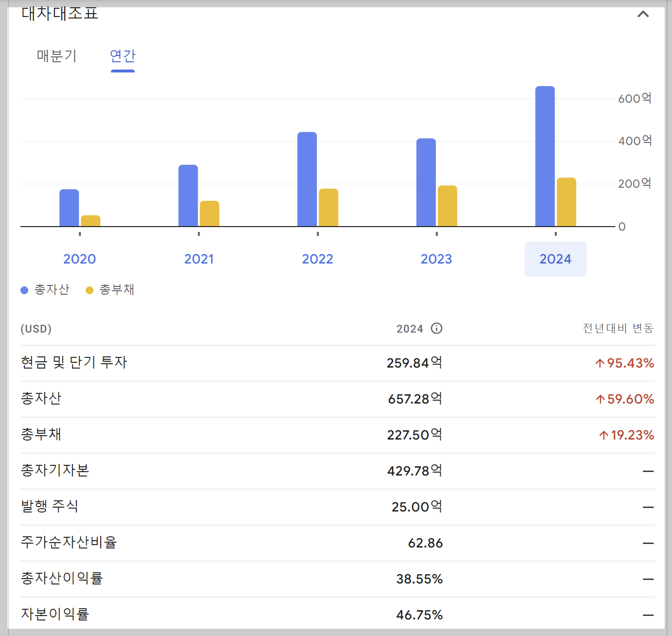Click the yellow 총부채 bar for 2022
This screenshot has height=636, width=672.
click(x=328, y=207)
